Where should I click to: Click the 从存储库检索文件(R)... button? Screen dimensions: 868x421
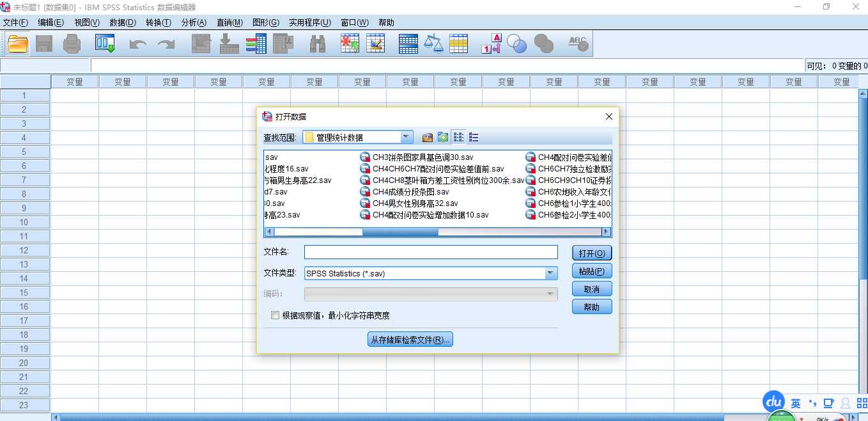coord(410,340)
